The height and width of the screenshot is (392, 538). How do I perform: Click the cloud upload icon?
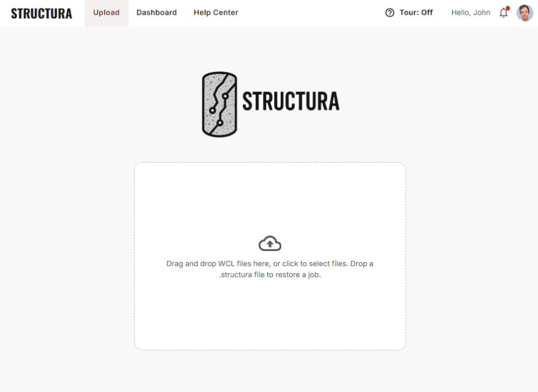click(270, 243)
